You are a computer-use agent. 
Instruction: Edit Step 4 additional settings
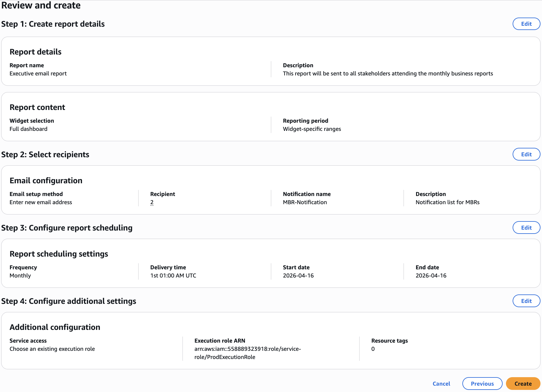pos(526,301)
